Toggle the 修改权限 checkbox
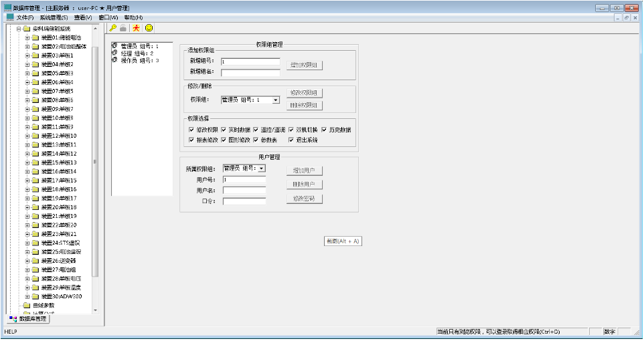 (x=191, y=130)
